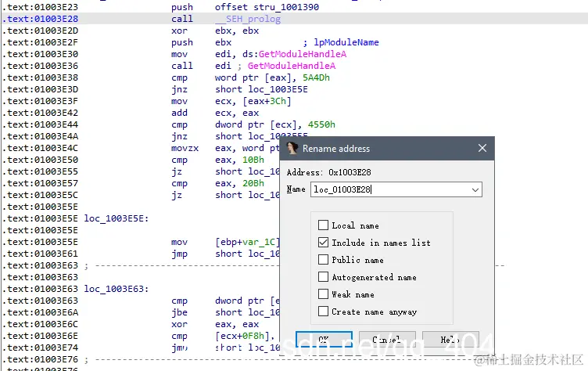The image size is (588, 371).
Task: Confirm rename with the OK button
Action: pos(324,340)
